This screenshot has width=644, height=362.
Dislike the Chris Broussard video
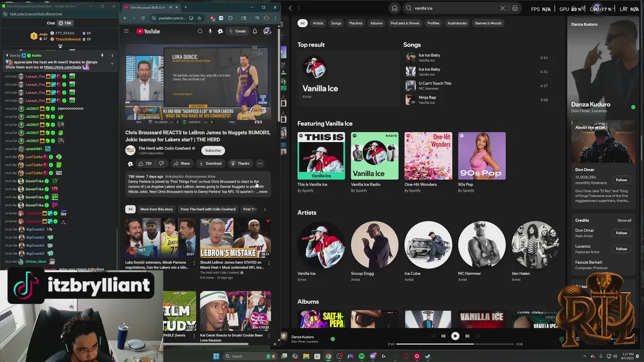pyautogui.click(x=161, y=163)
